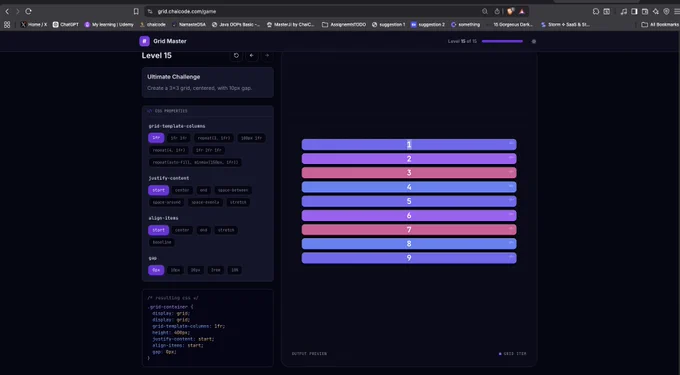Screen dimensions: 680x375
Task: Open ChatGPT bookmark
Action: (x=65, y=25)
